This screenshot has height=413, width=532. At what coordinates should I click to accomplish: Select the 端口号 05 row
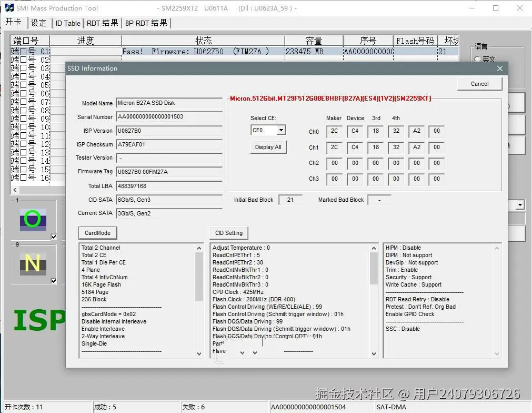[x=30, y=85]
